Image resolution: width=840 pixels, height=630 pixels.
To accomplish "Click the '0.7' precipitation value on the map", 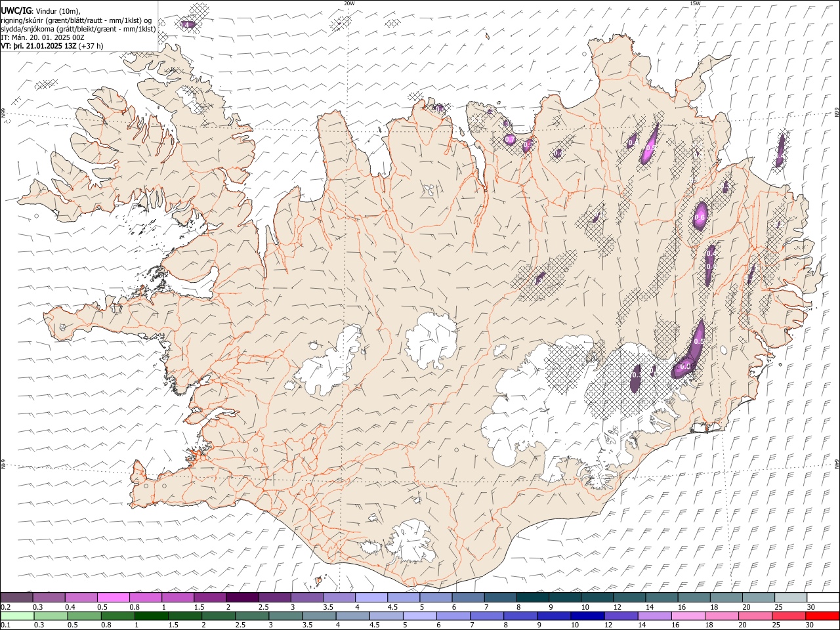I will tap(510, 140).
